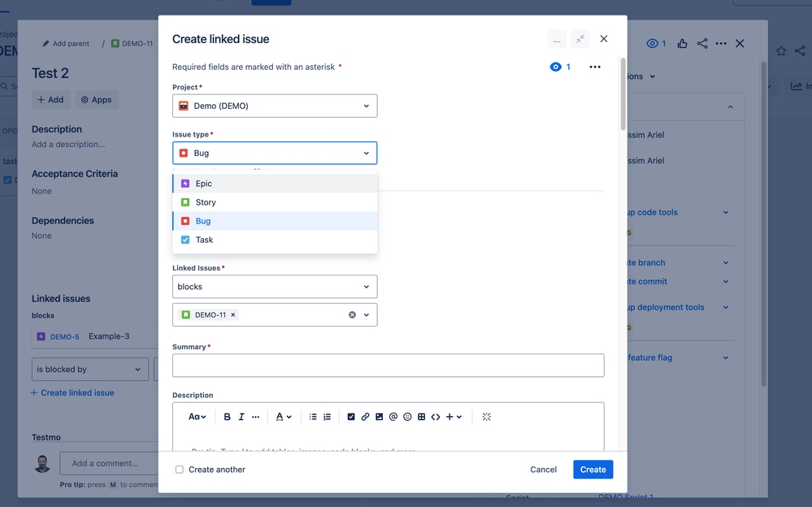The height and width of the screenshot is (507, 812).
Task: Toggle italic formatting in description editor
Action: click(241, 417)
